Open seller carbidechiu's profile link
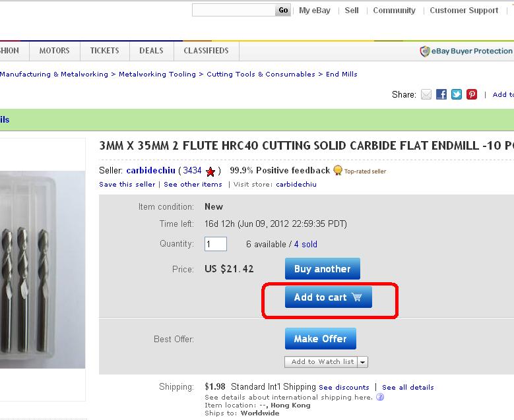 (x=150, y=171)
